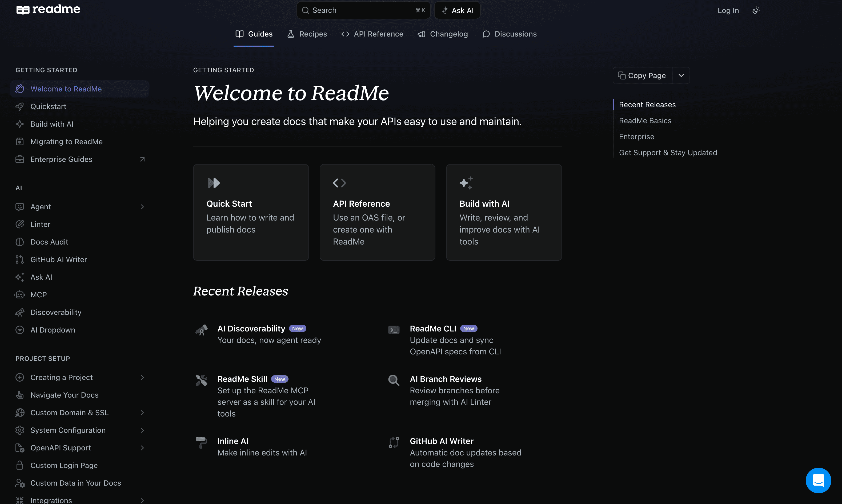Click the lock icon for Custom Login Page
This screenshot has height=504, width=842.
pos(20,465)
